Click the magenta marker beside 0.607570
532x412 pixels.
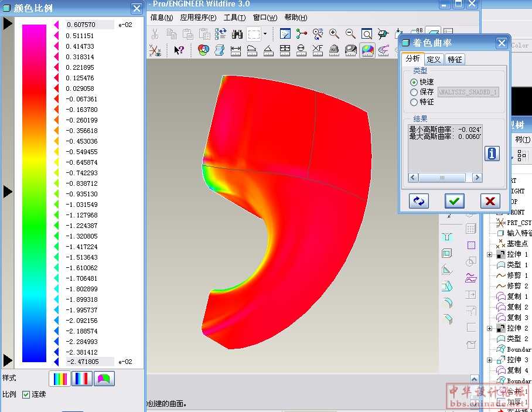(x=56, y=25)
